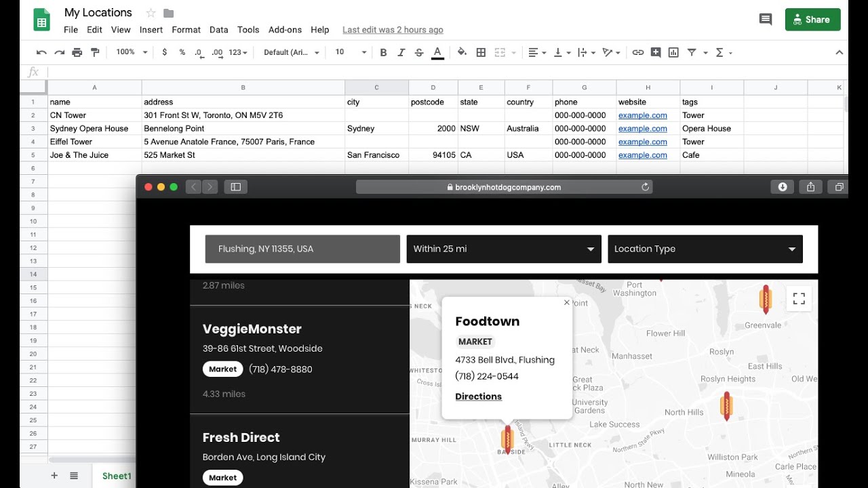Apply bold formatting
The height and width of the screenshot is (488, 868).
(383, 52)
